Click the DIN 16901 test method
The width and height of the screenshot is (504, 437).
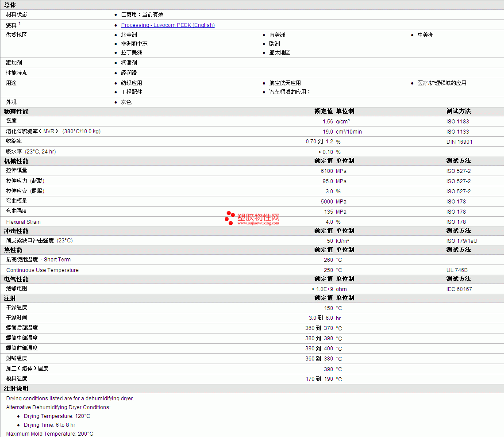459,142
